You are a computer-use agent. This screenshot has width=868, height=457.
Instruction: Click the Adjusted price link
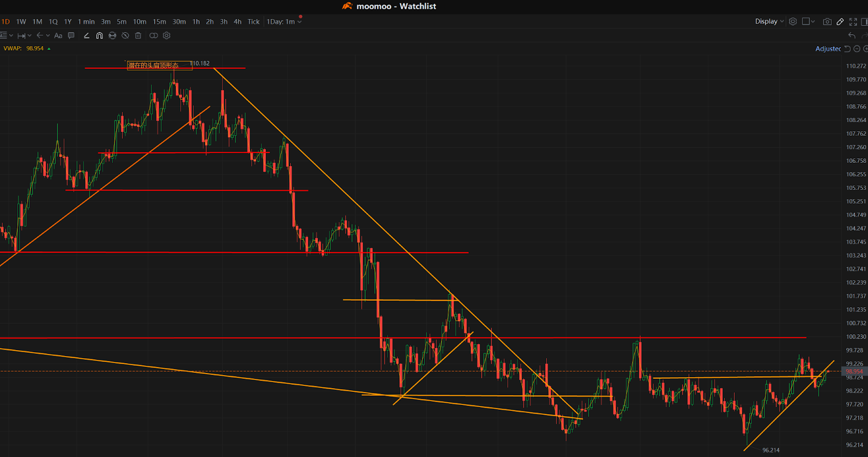tap(828, 49)
